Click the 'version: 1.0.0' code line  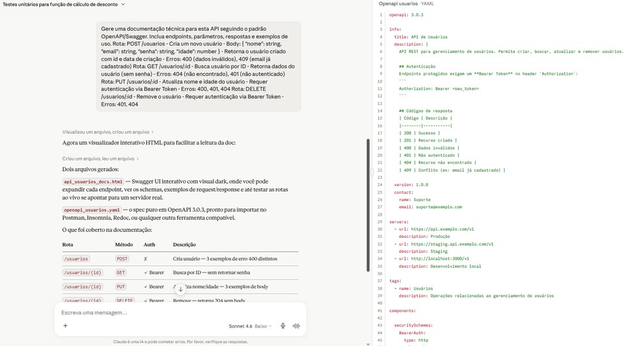(x=411, y=185)
